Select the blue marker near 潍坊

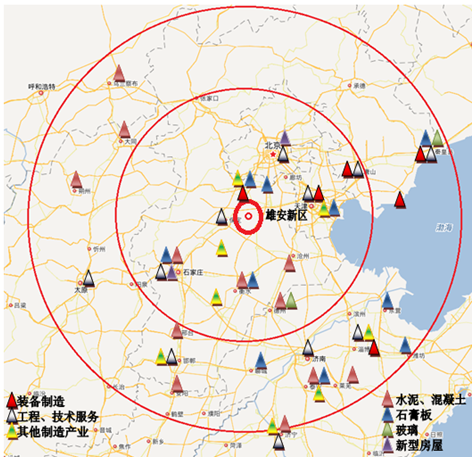click(x=405, y=345)
